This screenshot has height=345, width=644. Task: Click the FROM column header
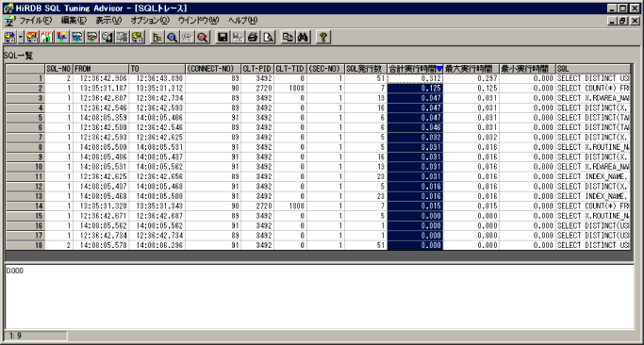(101, 69)
